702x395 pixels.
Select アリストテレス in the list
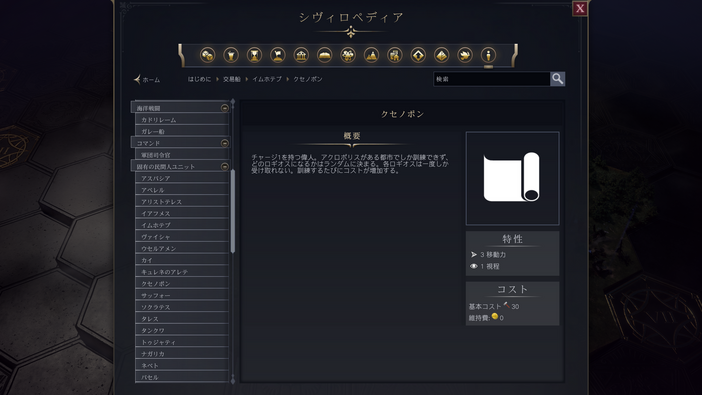(182, 202)
